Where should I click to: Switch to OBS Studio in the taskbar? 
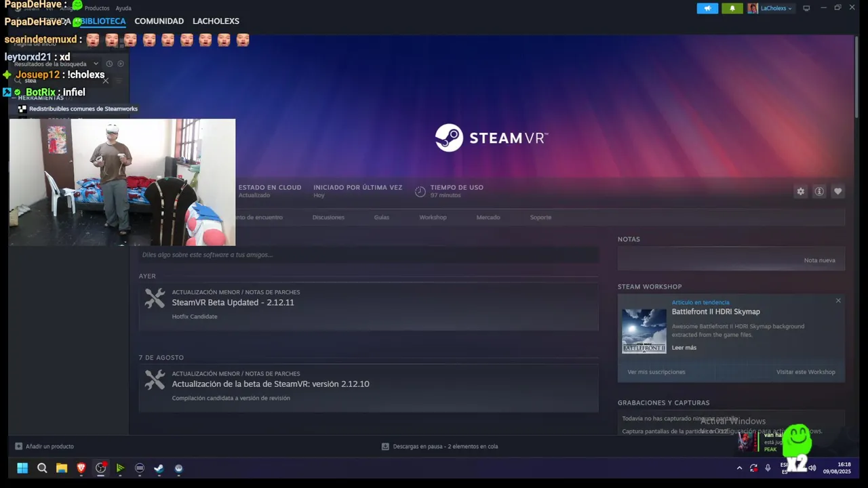(101, 468)
